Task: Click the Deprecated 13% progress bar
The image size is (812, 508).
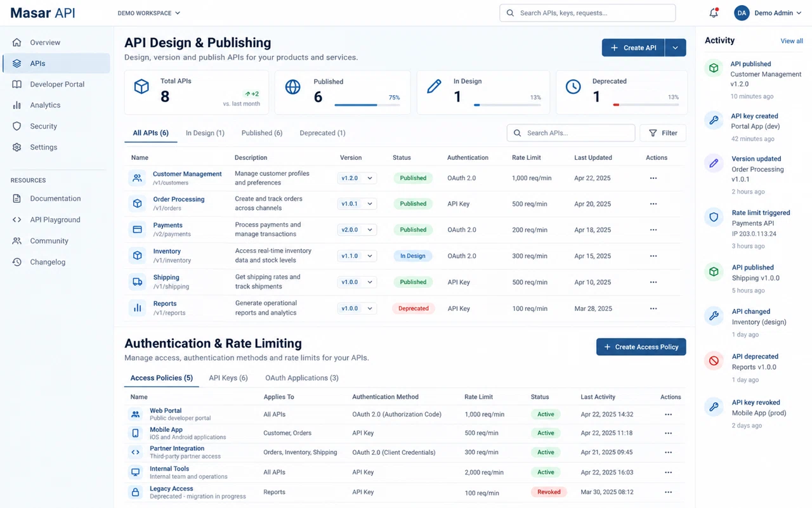Action: click(x=646, y=105)
